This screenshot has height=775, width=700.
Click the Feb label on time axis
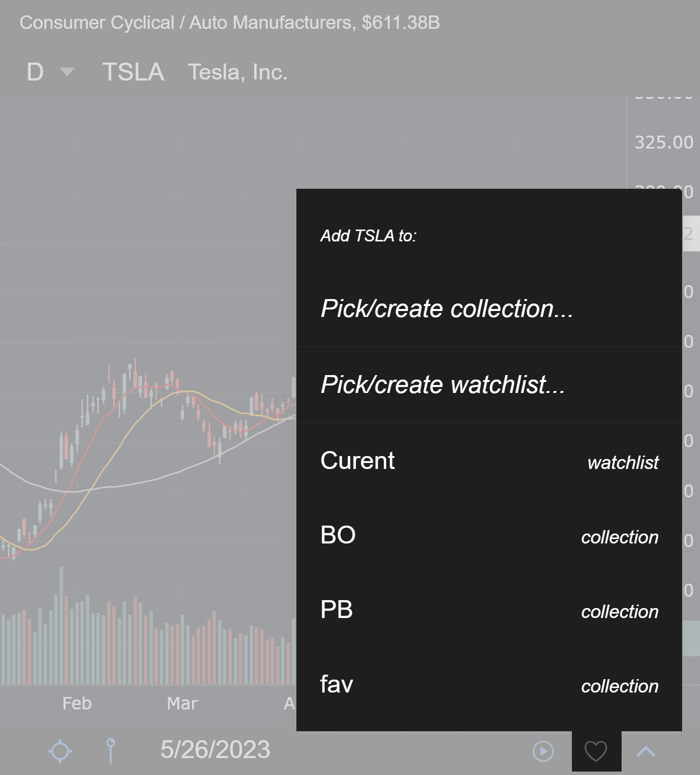[77, 703]
